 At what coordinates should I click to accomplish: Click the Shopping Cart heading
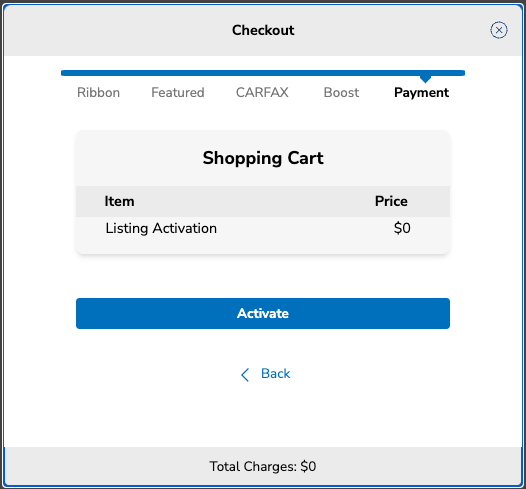point(263,158)
